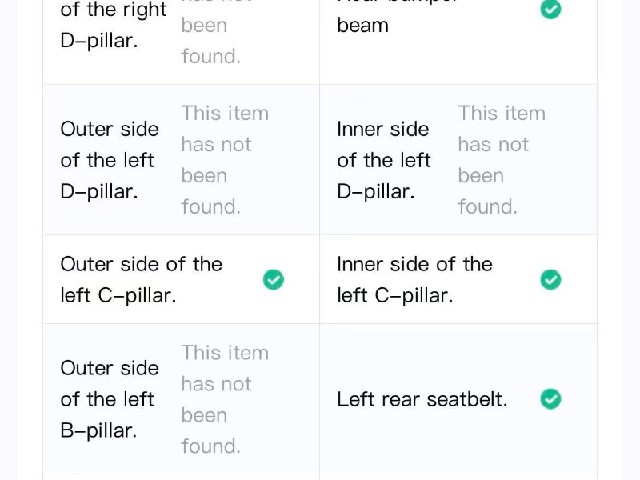Click 'This item has not been found' for left B-pillar
Viewport: 640px width, 480px height.
225,399
